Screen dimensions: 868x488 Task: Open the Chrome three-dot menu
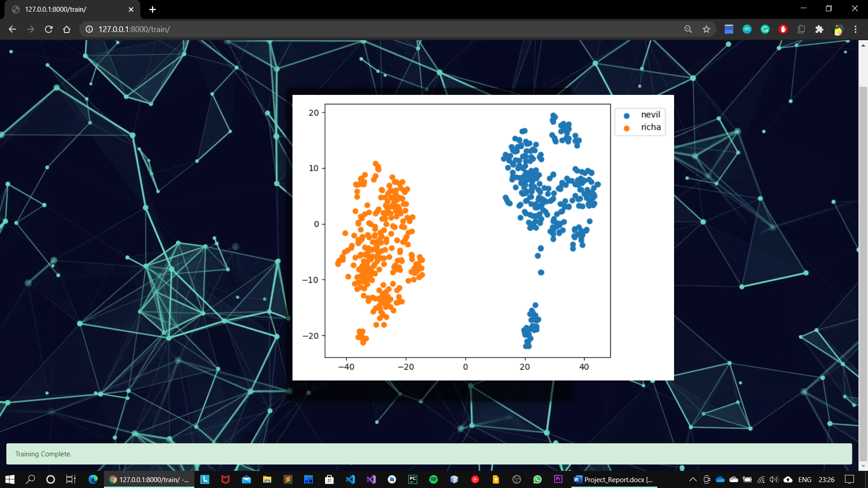pyautogui.click(x=855, y=29)
